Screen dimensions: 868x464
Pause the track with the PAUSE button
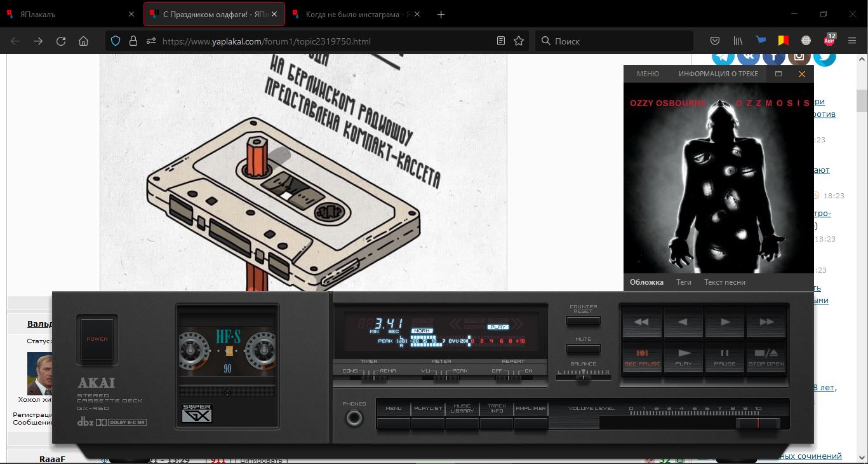pyautogui.click(x=724, y=356)
